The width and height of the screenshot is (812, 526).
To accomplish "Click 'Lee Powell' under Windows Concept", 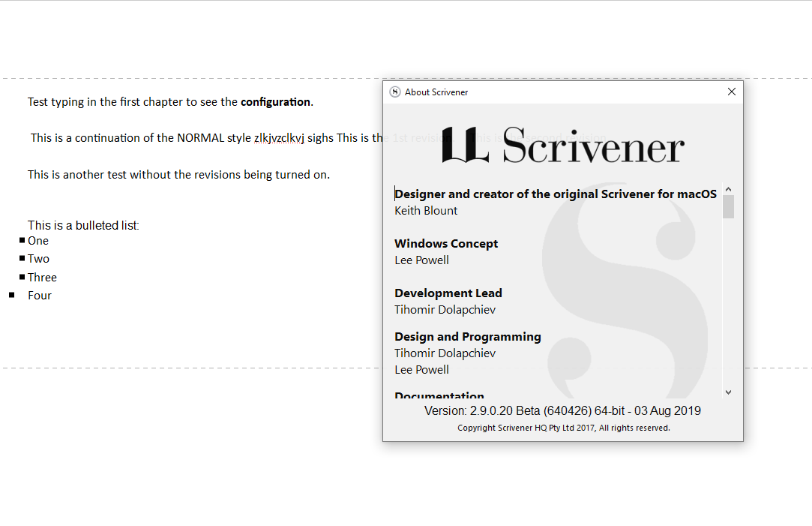I will pyautogui.click(x=421, y=260).
